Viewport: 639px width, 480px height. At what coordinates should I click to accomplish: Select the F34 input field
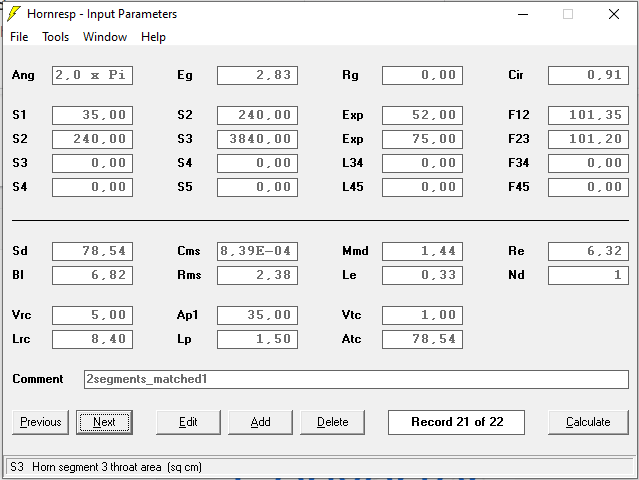(588, 163)
